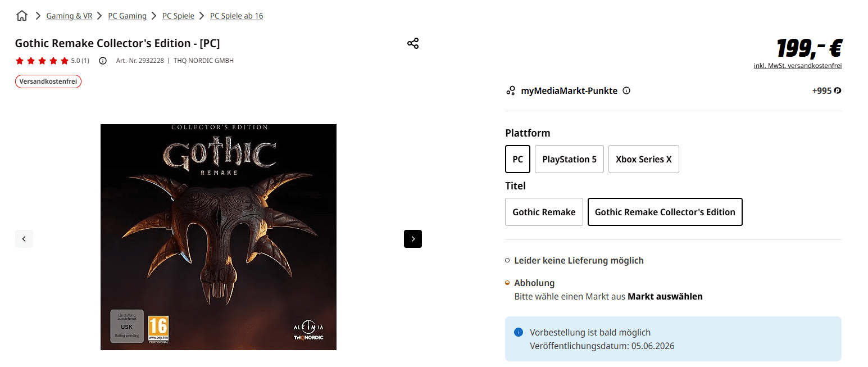Open PC Spiele ab 16 category
This screenshot has width=868, height=367.
(x=237, y=16)
